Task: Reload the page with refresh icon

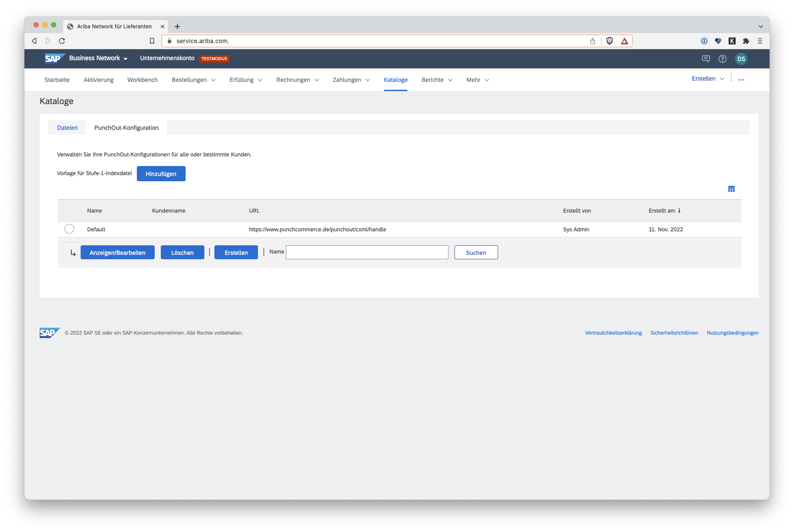Action: tap(62, 41)
